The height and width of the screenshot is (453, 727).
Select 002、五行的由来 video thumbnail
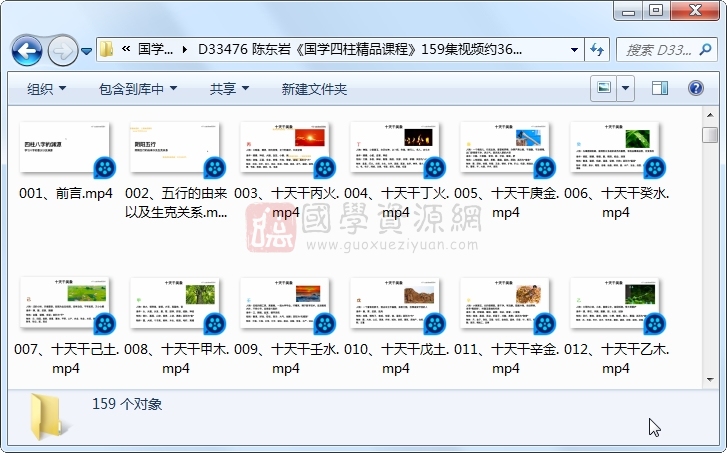(175, 149)
